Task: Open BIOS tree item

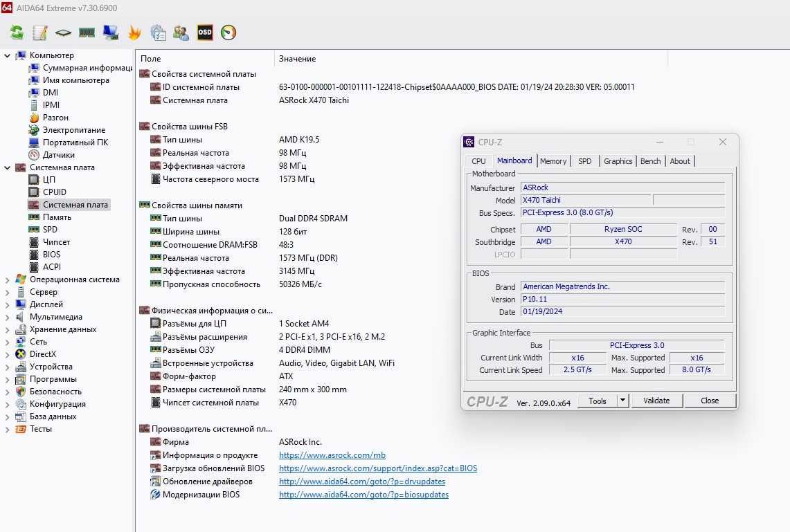Action: [51, 255]
